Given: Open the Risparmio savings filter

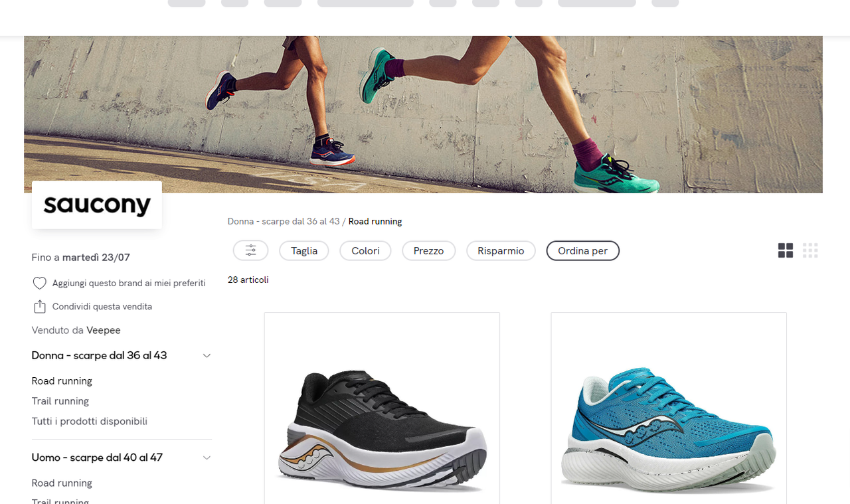Looking at the screenshot, I should [501, 250].
